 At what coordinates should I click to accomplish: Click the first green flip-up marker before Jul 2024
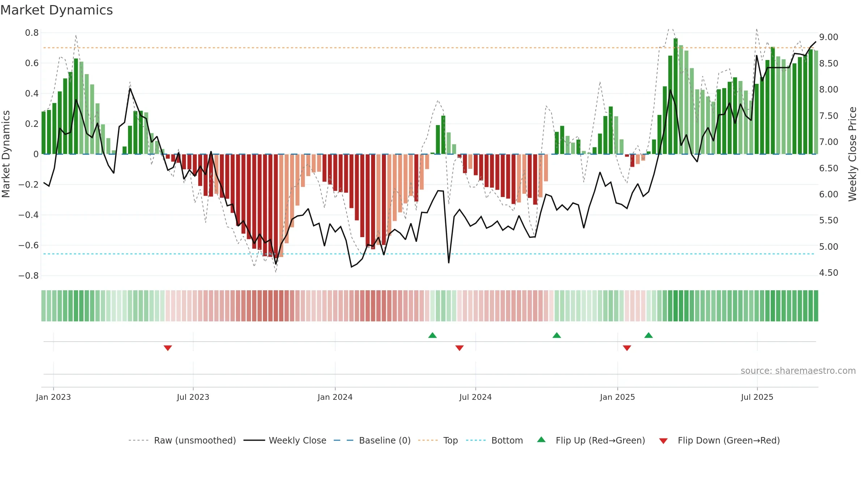coord(433,335)
